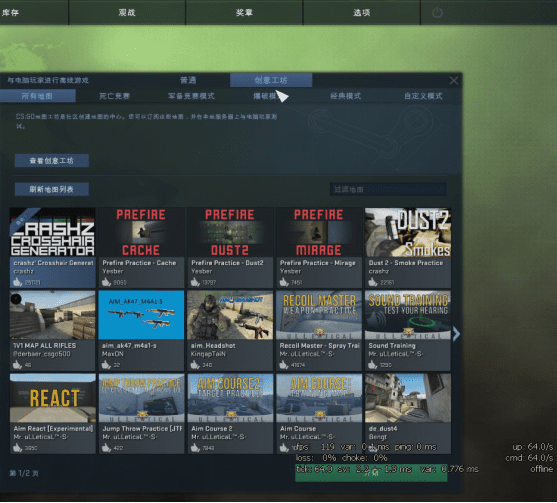The width and height of the screenshot is (557, 503).
Task: Click thumbs-up icon on Aim React card
Action: (x=17, y=448)
